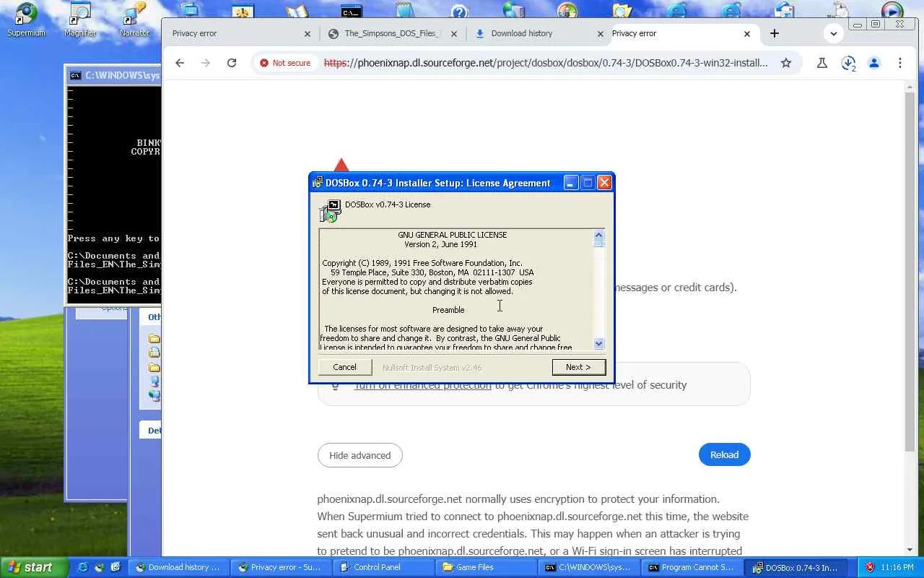This screenshot has height=578, width=924.
Task: Click the Preamble heading in license text
Action: click(x=448, y=310)
